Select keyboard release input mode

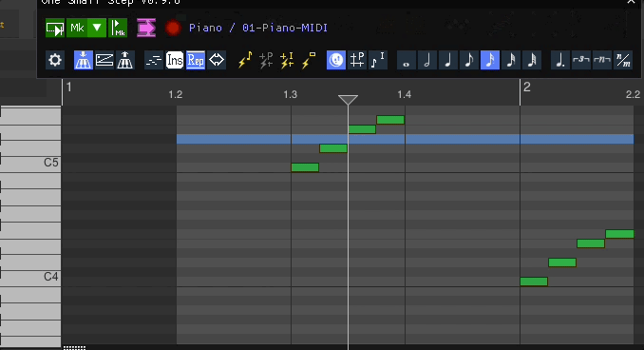(124, 60)
